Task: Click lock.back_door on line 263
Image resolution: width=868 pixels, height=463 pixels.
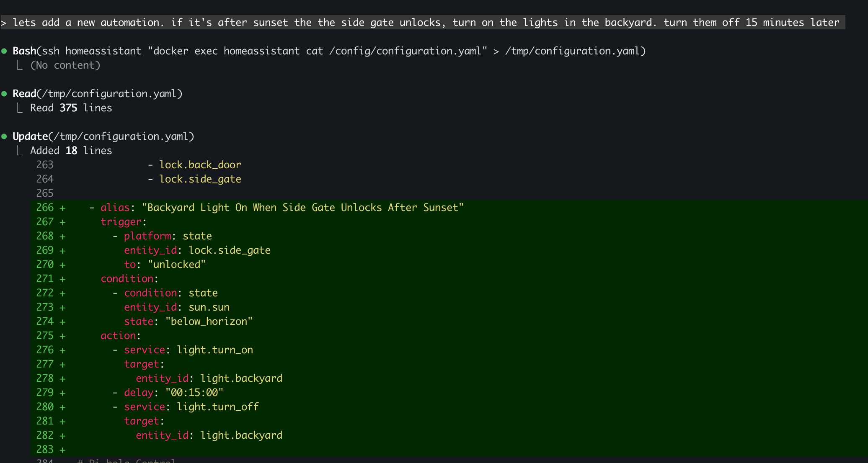Action: coord(200,165)
